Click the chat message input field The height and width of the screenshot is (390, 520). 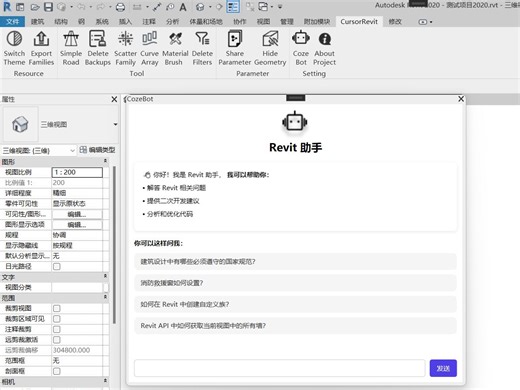click(x=279, y=368)
